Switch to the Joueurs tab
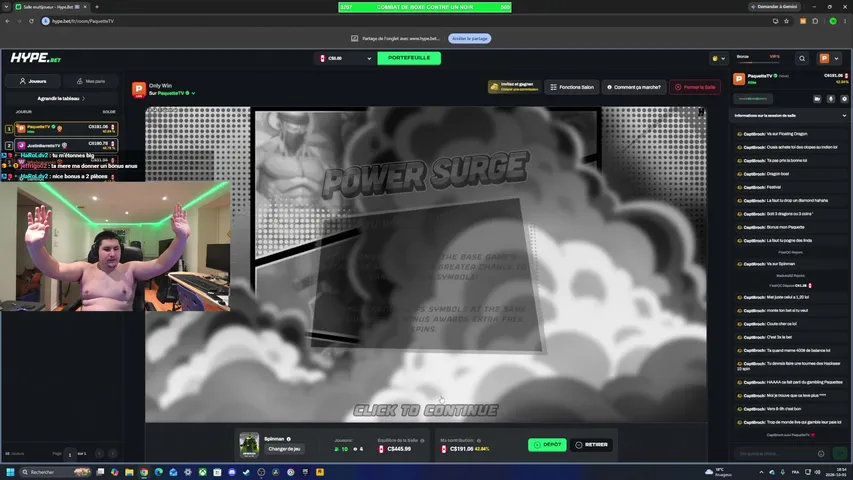 click(33, 81)
